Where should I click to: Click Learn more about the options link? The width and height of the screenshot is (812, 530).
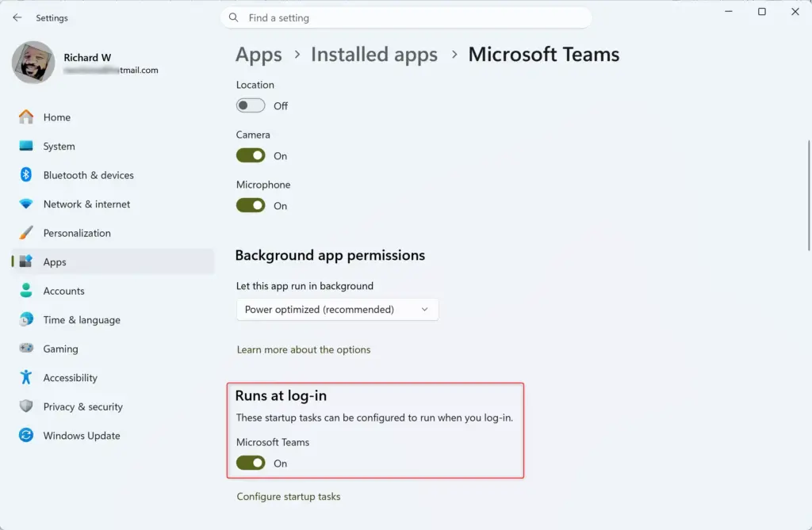coord(304,349)
